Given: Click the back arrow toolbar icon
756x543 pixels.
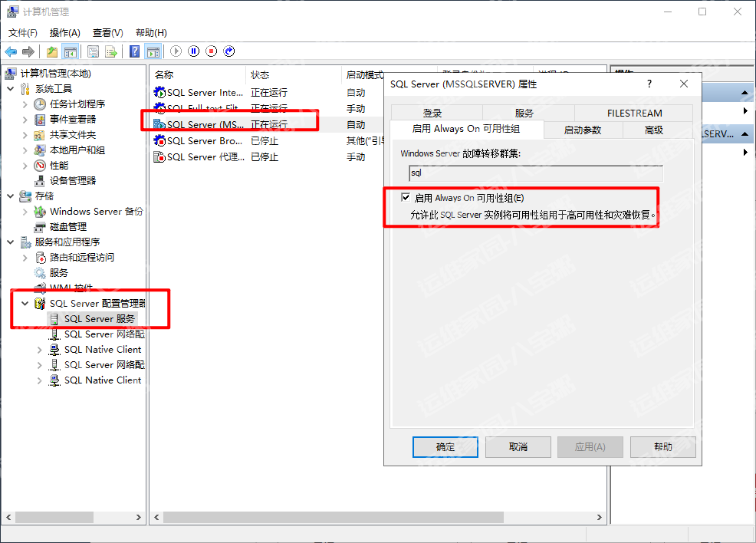Looking at the screenshot, I should click(11, 51).
